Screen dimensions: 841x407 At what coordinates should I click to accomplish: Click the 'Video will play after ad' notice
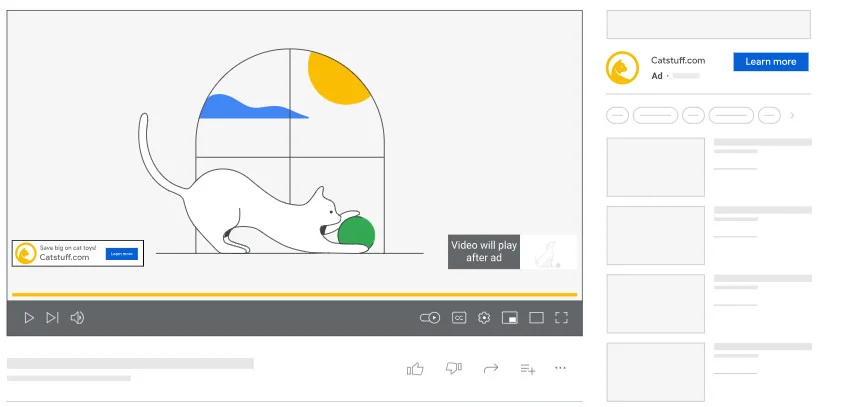[484, 251]
